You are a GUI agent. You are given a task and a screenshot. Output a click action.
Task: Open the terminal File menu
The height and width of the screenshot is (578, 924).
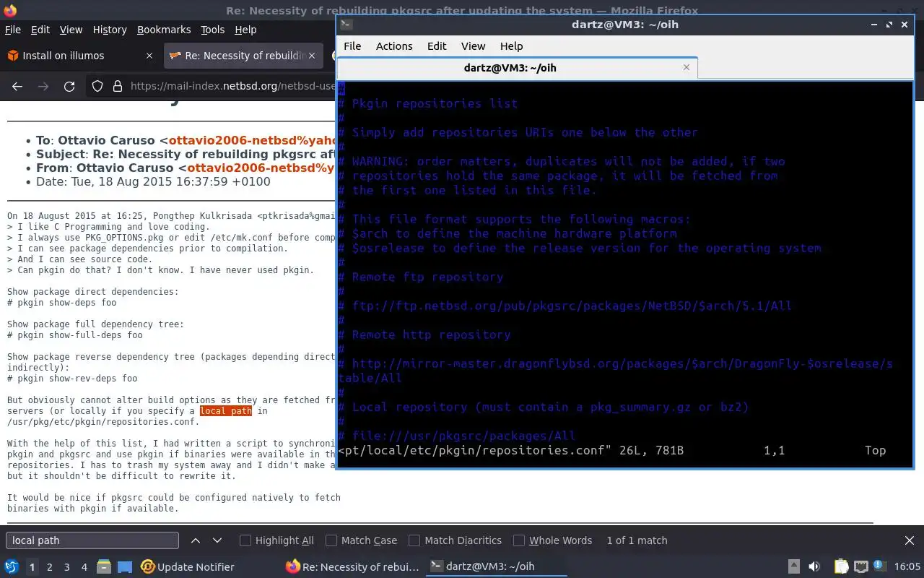[x=352, y=46]
